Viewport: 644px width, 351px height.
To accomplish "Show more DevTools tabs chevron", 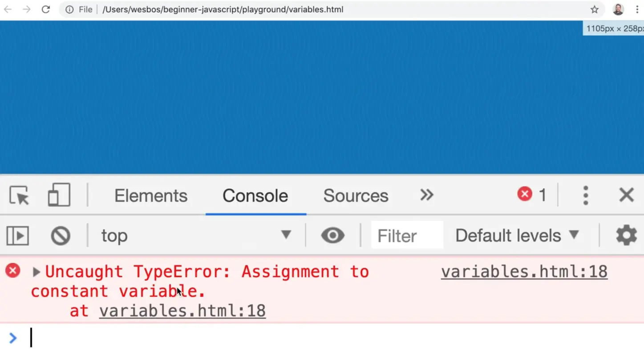I will (x=426, y=195).
